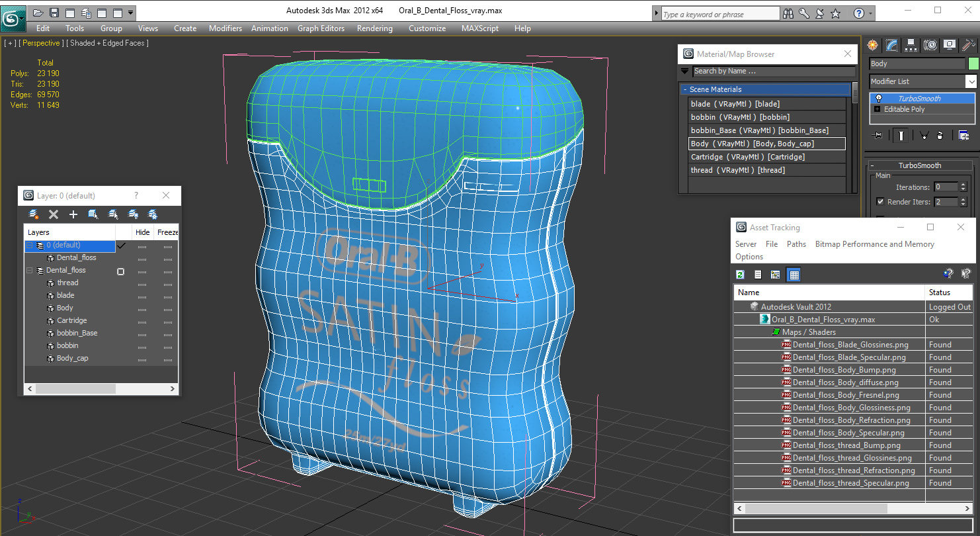Open the Modifiers menu
The width and height of the screenshot is (980, 536).
pyautogui.click(x=225, y=28)
